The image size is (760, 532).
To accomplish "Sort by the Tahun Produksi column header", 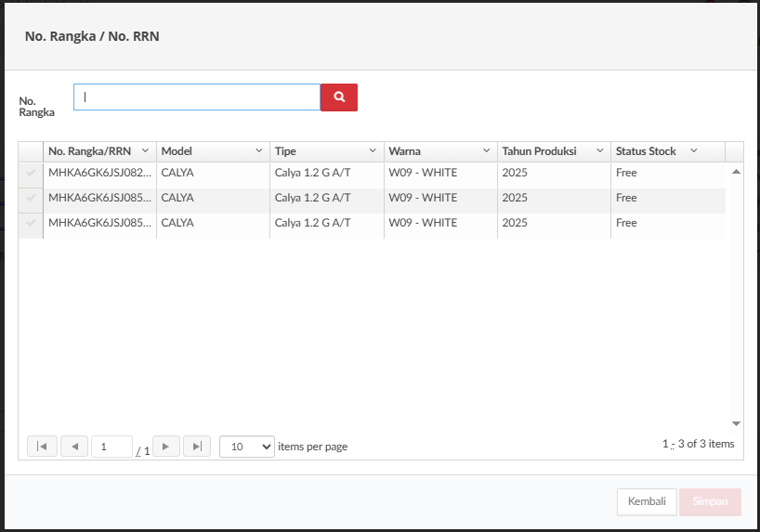I will tap(539, 151).
